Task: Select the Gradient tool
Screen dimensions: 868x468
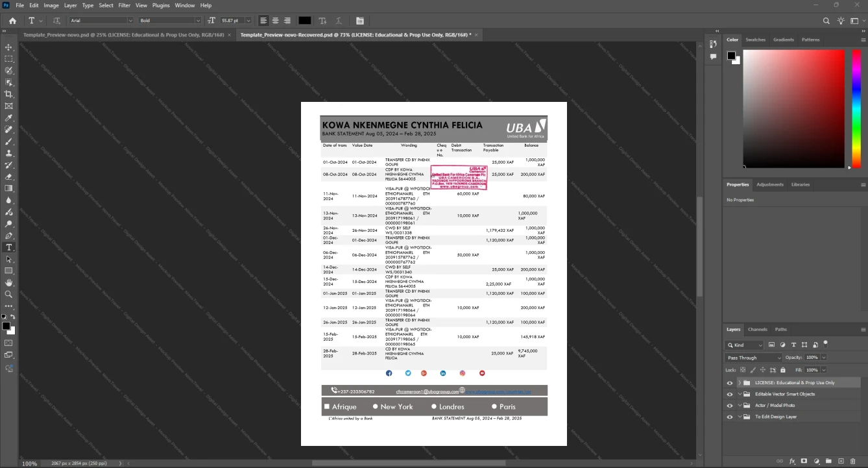Action: pyautogui.click(x=8, y=188)
